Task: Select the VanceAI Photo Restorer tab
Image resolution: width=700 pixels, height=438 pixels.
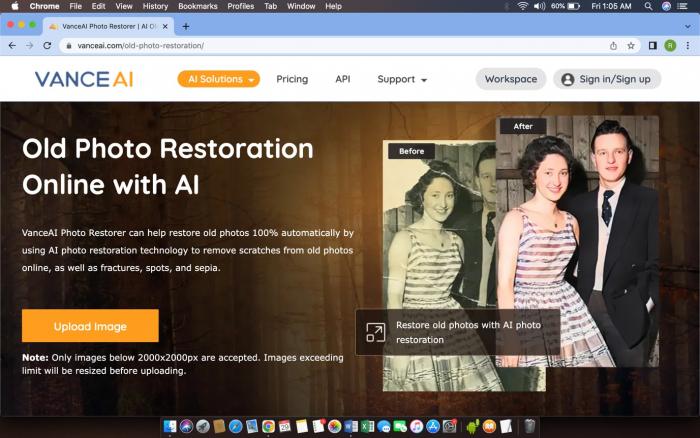Action: click(x=107, y=26)
